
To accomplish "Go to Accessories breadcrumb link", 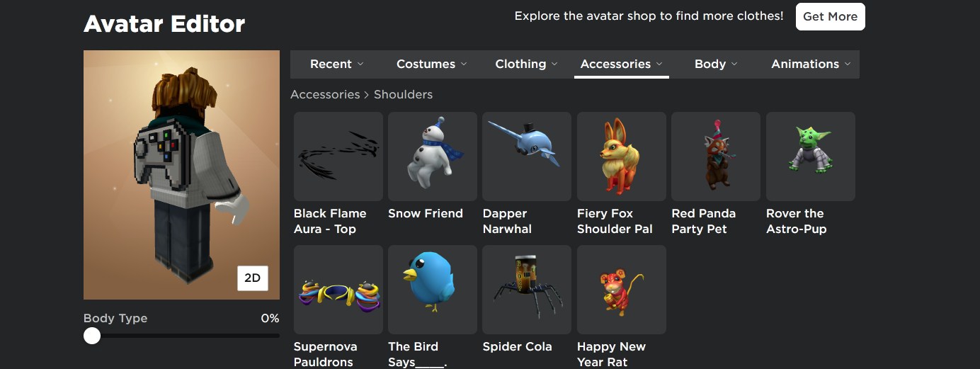I will tap(325, 94).
